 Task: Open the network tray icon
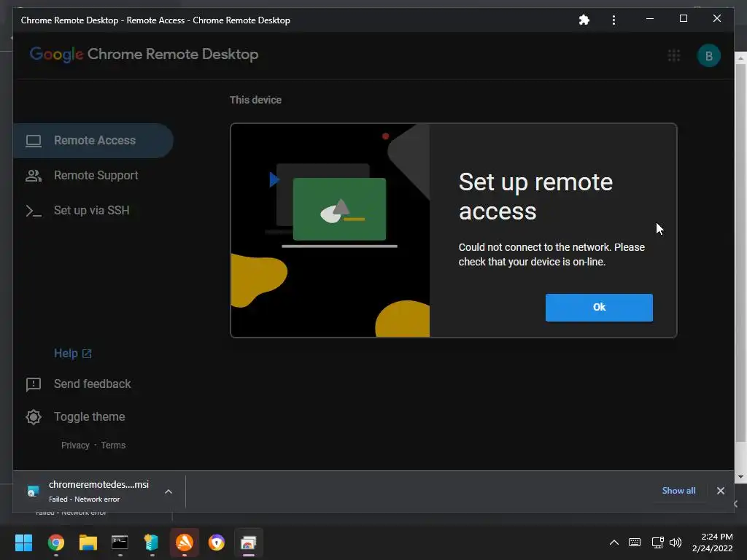click(657, 542)
